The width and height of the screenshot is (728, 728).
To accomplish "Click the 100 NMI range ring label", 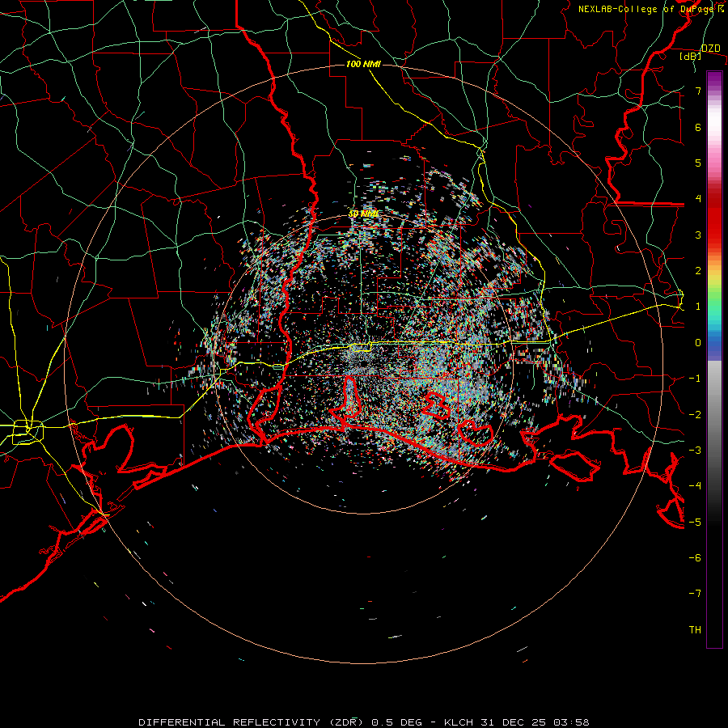I will click(363, 64).
